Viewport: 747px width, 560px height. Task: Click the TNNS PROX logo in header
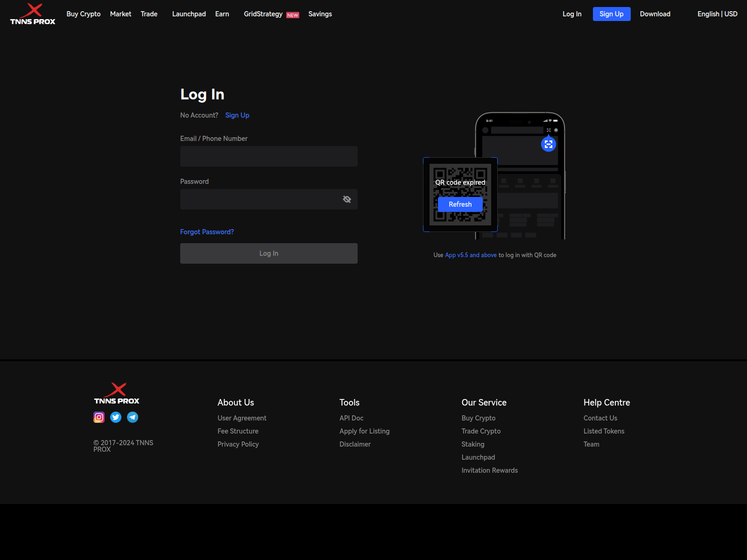click(33, 14)
